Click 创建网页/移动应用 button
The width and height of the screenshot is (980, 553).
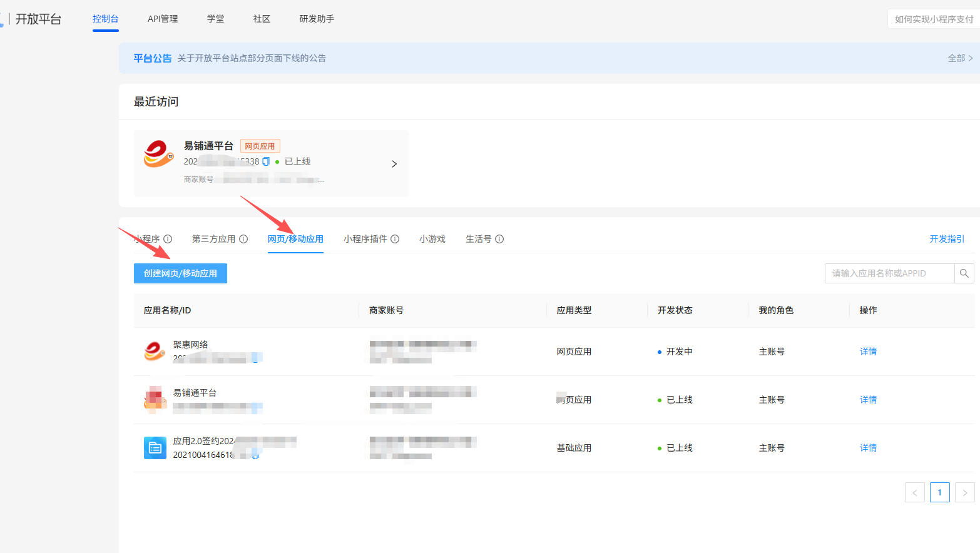tap(180, 273)
